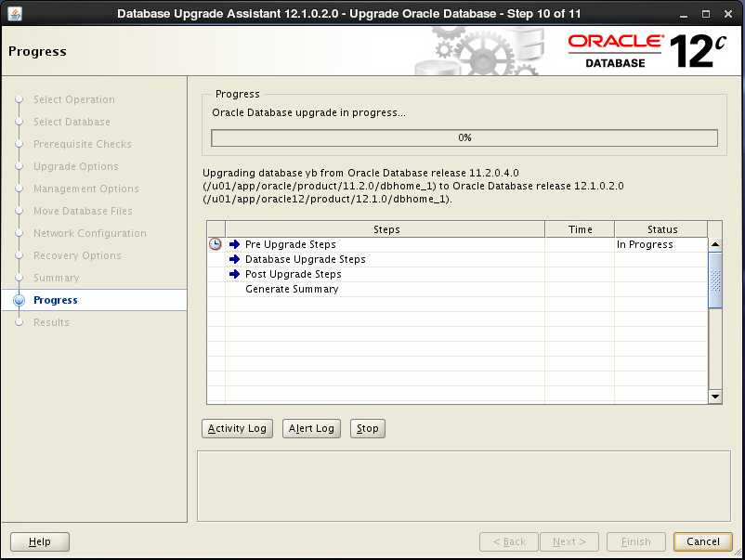Click the Oracle Database 12c logo
Image resolution: width=745 pixels, height=560 pixels.
pos(647,51)
